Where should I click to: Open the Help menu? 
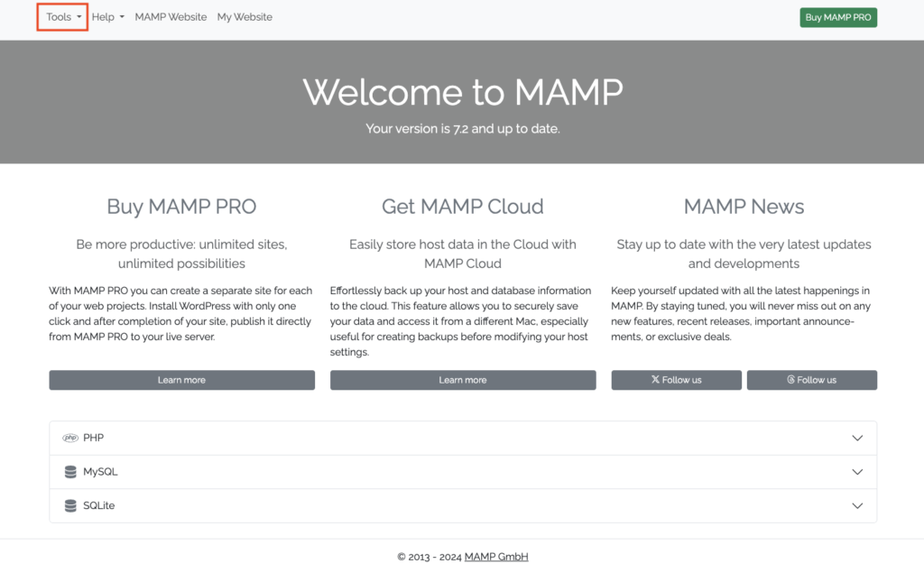[104, 17]
